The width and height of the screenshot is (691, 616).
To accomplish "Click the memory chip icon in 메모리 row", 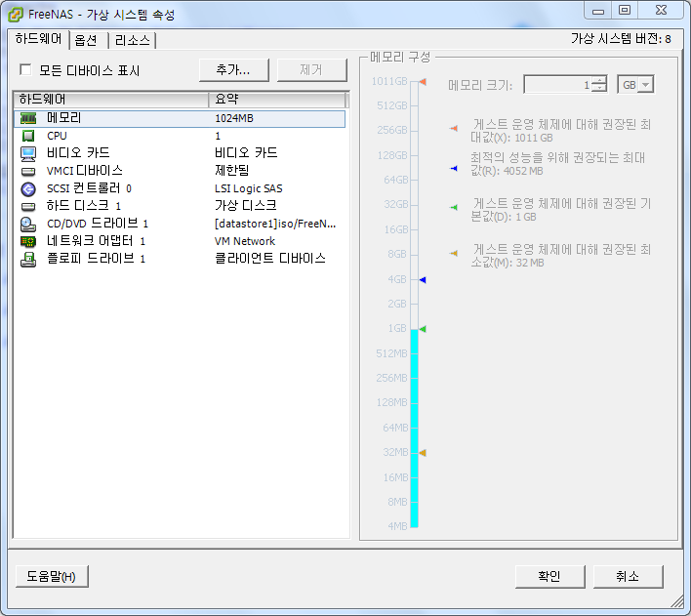I will (x=28, y=118).
